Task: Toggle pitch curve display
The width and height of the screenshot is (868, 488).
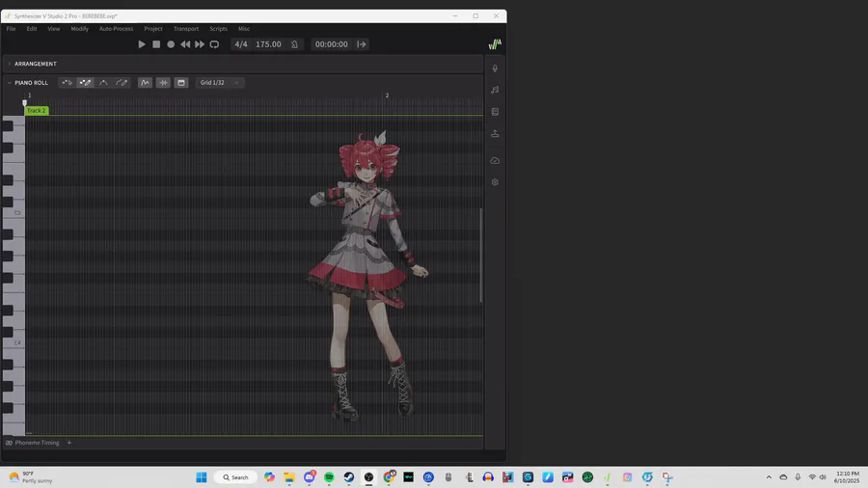Action: click(145, 82)
